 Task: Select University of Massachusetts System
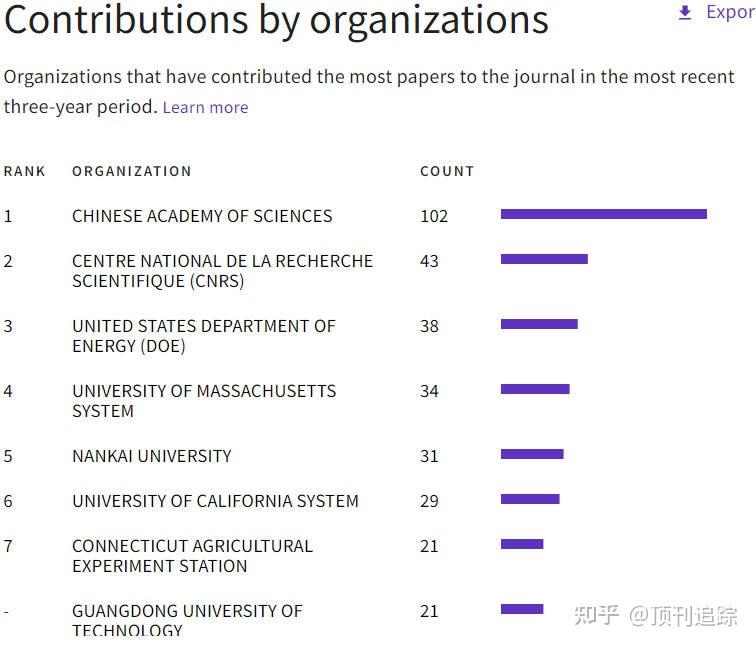(203, 401)
